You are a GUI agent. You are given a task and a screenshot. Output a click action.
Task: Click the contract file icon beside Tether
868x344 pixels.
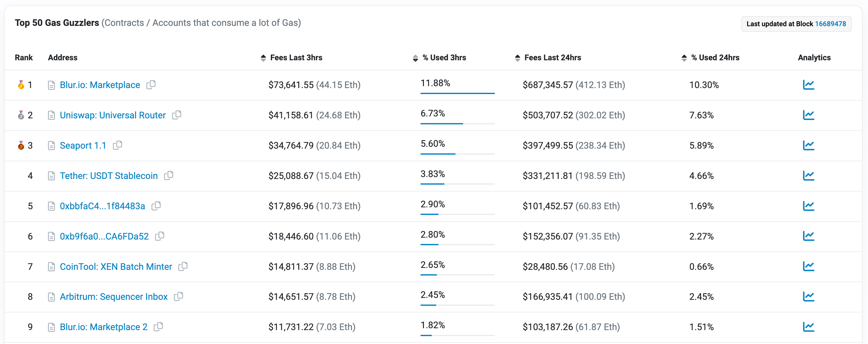point(51,176)
